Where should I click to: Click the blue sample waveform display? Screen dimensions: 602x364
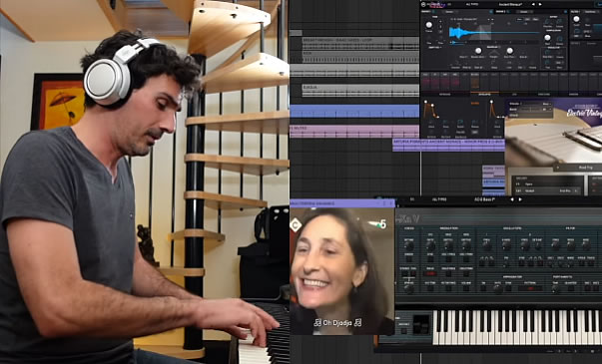pos(493,32)
